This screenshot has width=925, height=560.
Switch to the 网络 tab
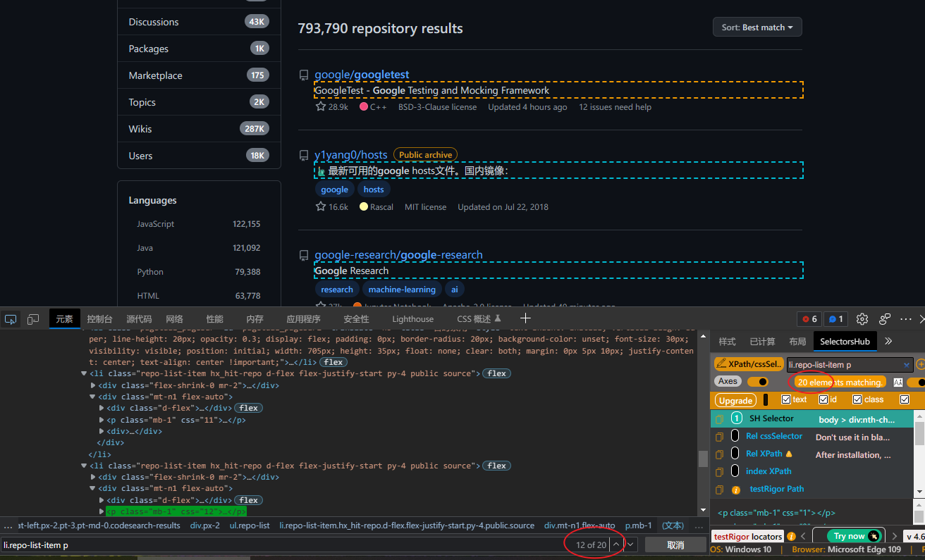(174, 319)
